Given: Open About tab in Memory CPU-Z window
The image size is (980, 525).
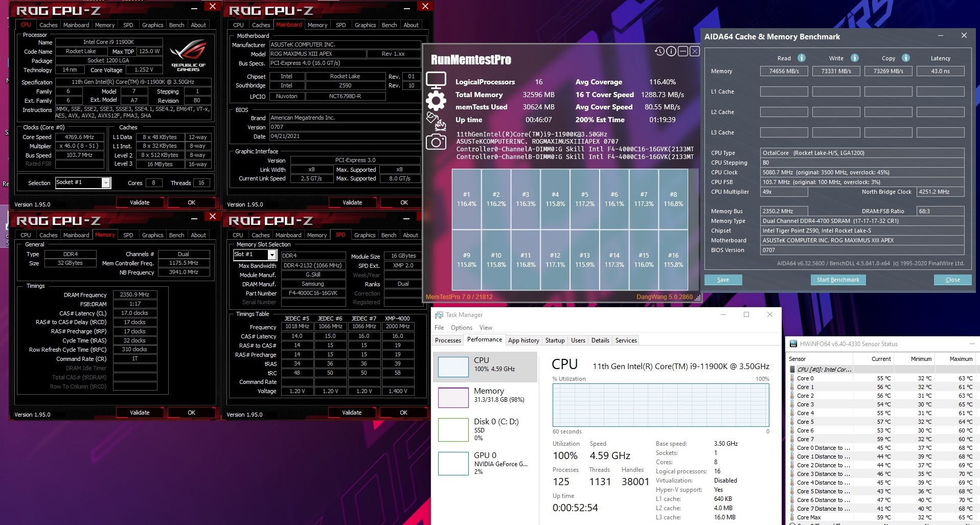Looking at the screenshot, I should pos(198,235).
